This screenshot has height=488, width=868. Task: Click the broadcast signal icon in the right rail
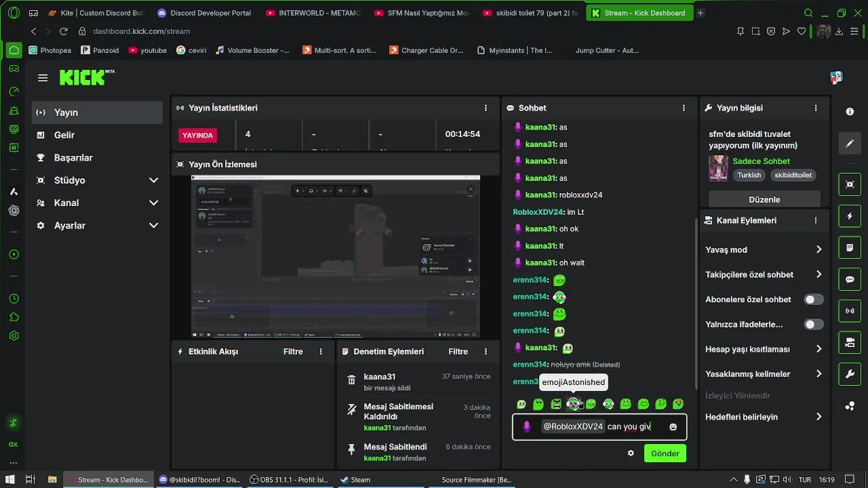[x=850, y=311]
